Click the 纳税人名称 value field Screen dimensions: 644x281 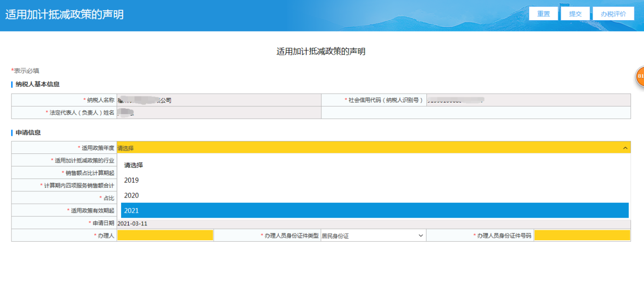coord(219,100)
